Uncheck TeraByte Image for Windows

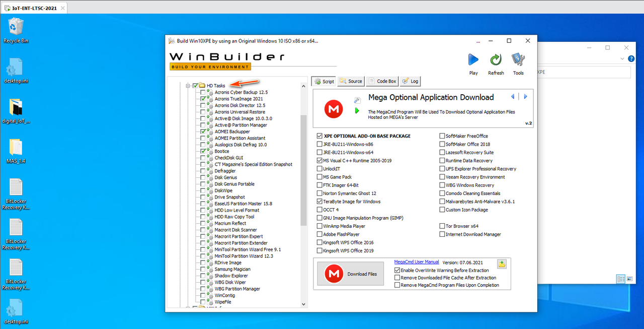[319, 202]
